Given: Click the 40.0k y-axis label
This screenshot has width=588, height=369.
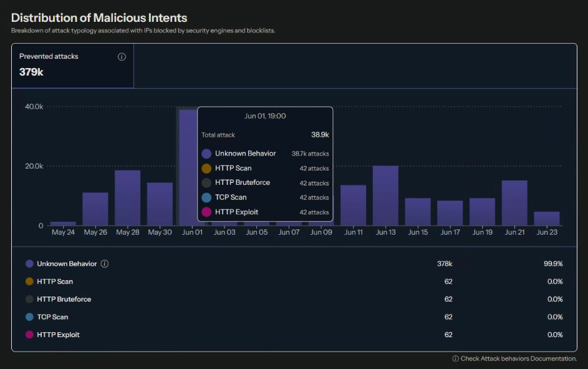Looking at the screenshot, I should click(x=34, y=107).
